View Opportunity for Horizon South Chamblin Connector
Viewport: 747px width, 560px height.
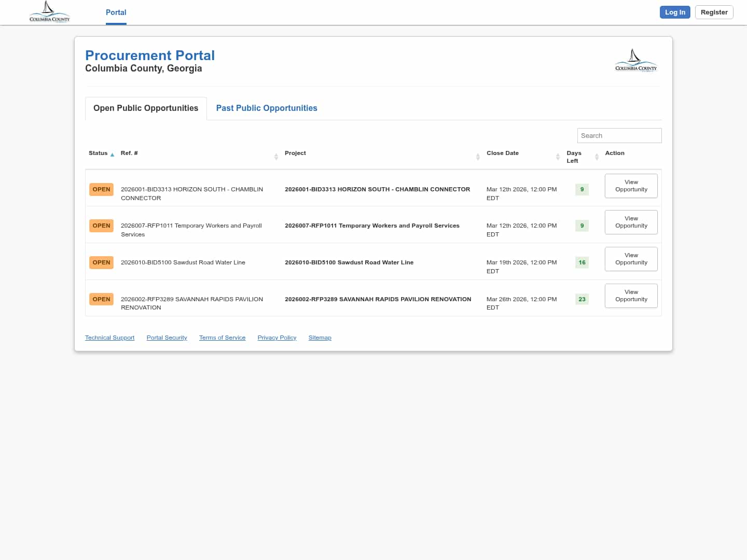point(631,186)
